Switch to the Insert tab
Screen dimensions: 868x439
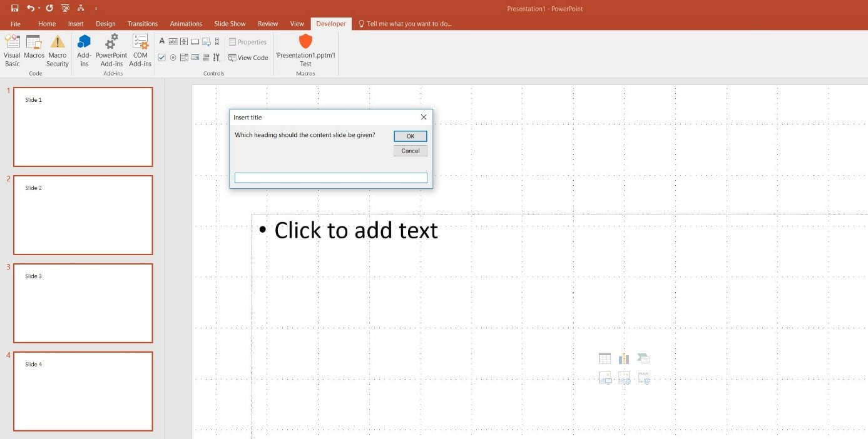pos(76,24)
